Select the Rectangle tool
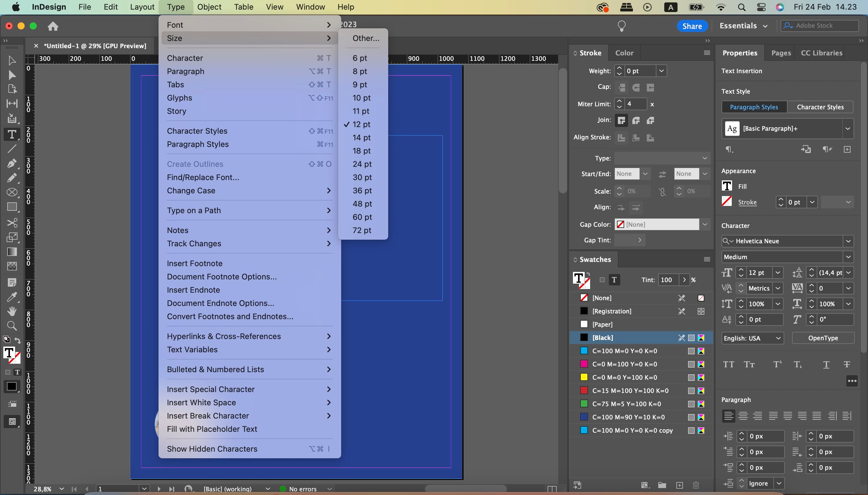The height and width of the screenshot is (495, 868). point(12,207)
